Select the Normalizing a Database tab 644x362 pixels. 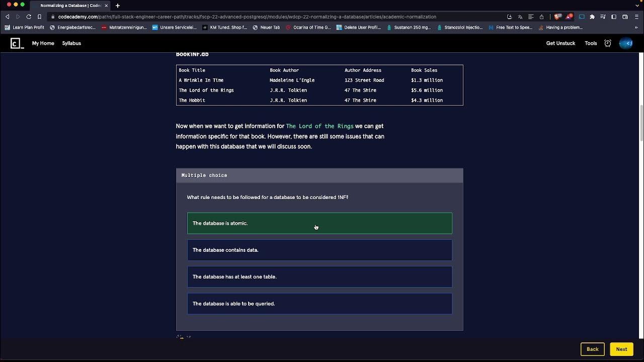(70, 6)
